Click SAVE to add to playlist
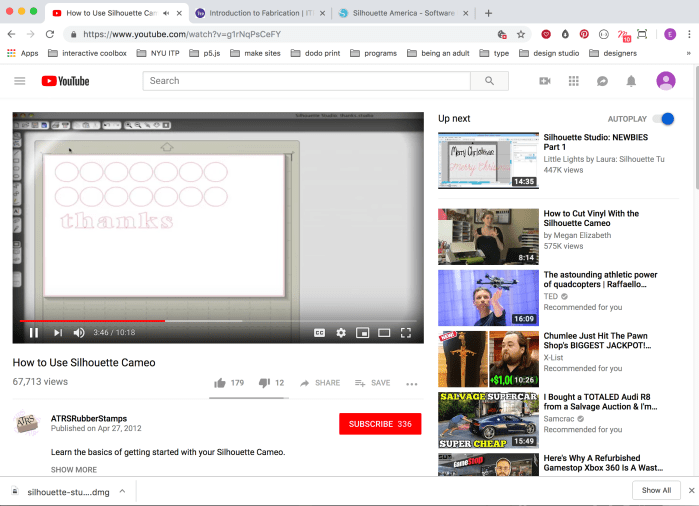 (372, 383)
